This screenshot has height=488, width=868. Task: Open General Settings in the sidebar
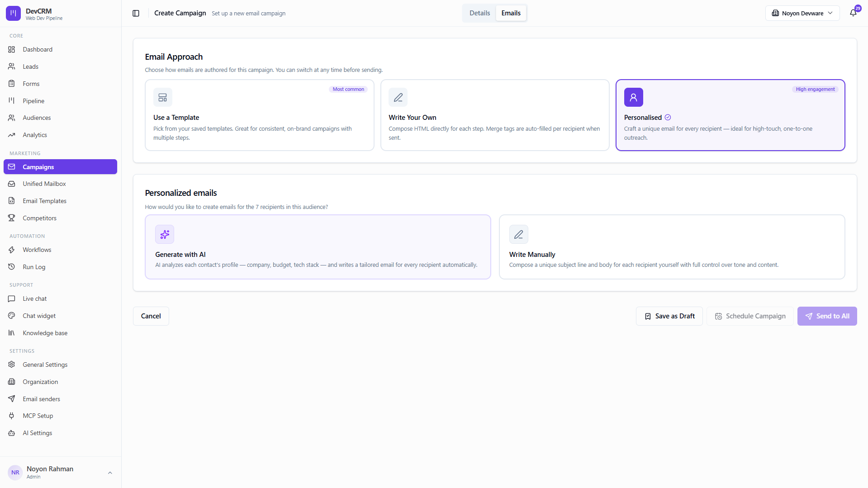pyautogui.click(x=61, y=365)
